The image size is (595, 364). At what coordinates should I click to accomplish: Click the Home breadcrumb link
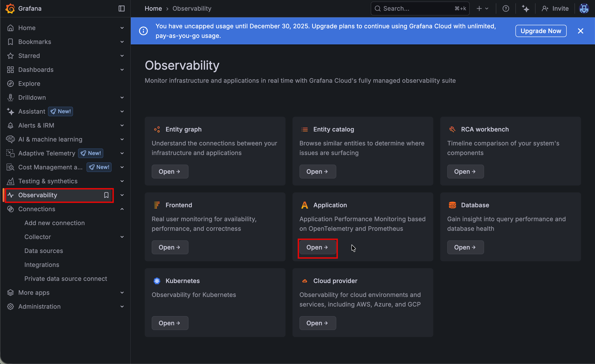click(153, 8)
